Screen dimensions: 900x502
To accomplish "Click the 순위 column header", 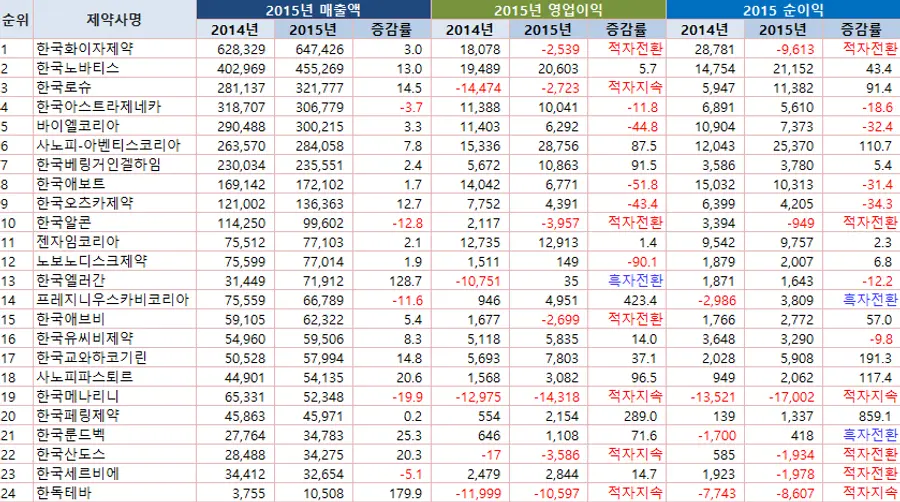I will pos(15,19).
